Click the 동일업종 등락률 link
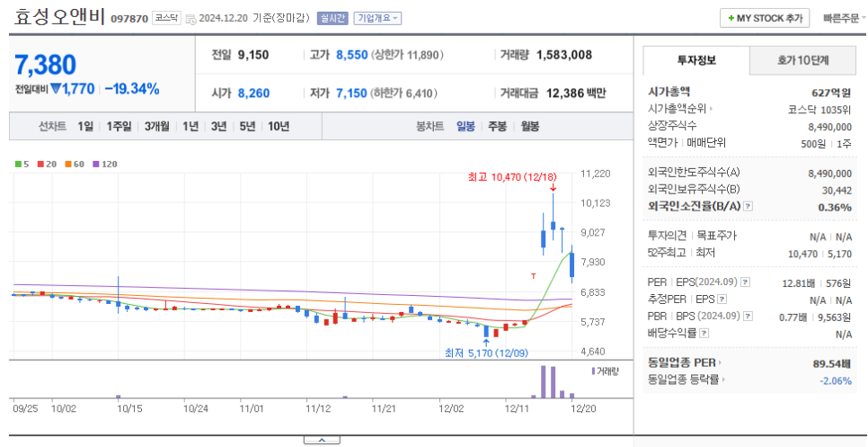The width and height of the screenshot is (868, 447). [683, 380]
